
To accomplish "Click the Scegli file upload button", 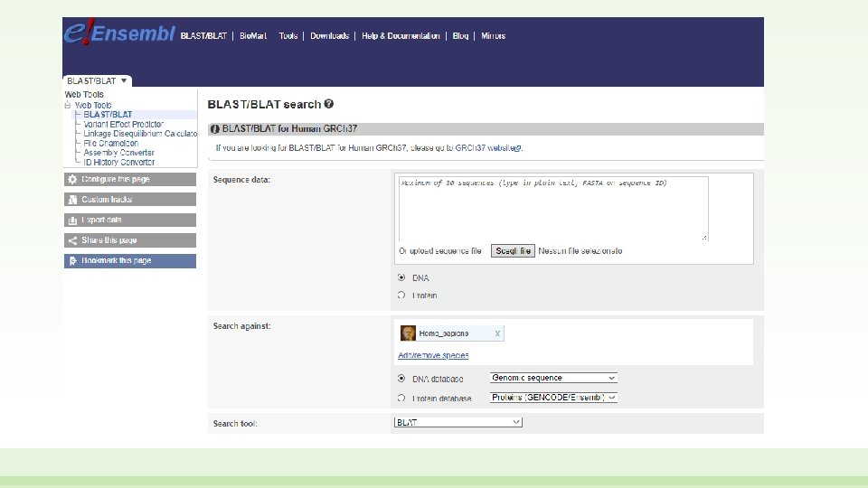I will click(x=513, y=251).
